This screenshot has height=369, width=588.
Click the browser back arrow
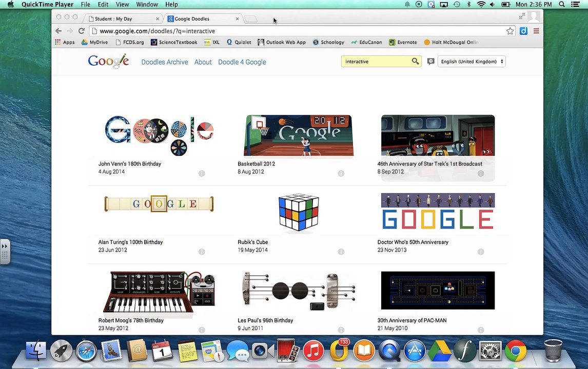(x=58, y=31)
